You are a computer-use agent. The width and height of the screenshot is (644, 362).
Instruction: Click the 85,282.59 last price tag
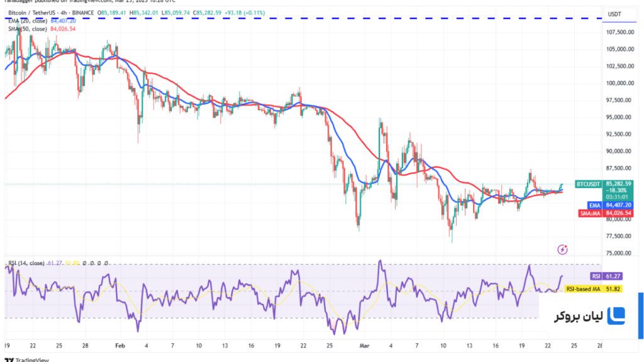(618, 184)
